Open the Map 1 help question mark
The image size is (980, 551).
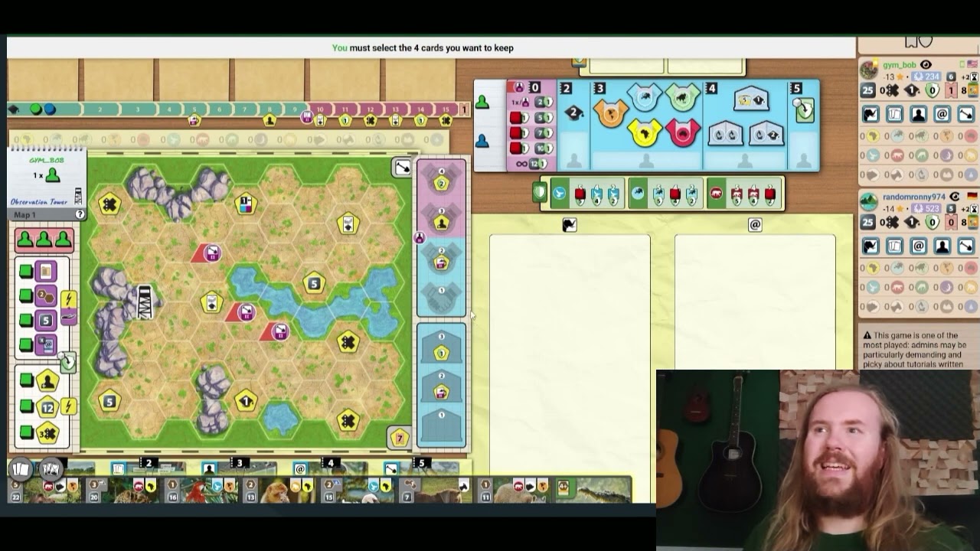[80, 215]
